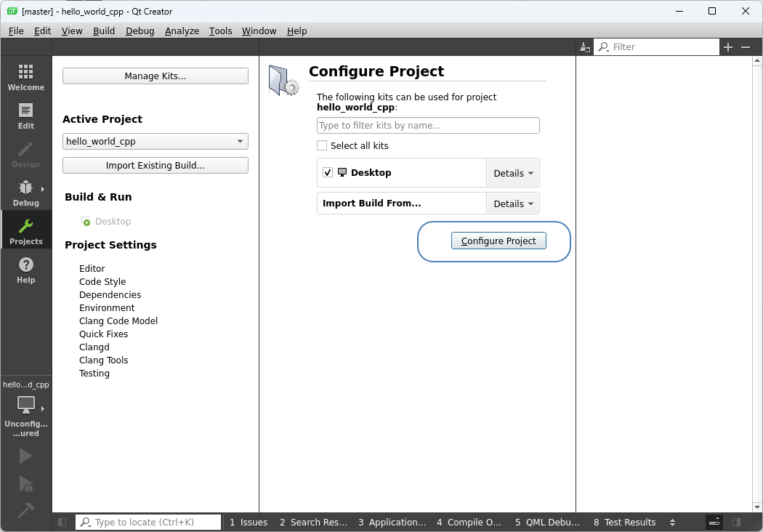Open the Help mode
The width and height of the screenshot is (763, 532).
click(25, 270)
